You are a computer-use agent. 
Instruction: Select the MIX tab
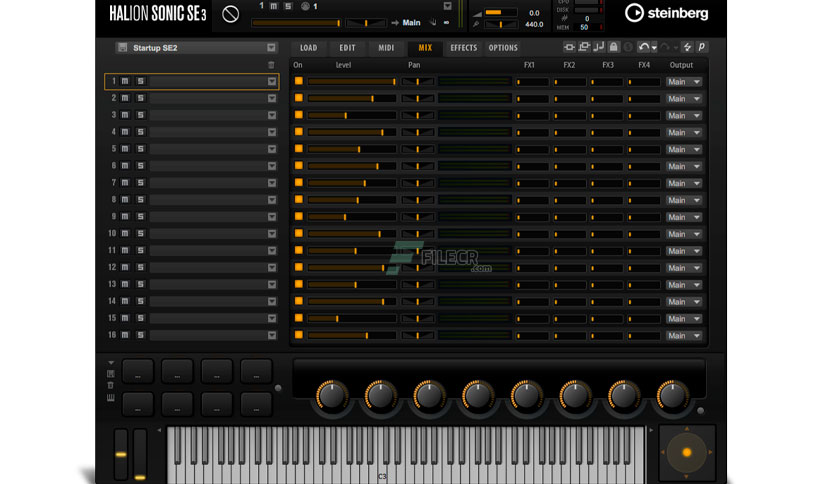click(425, 48)
